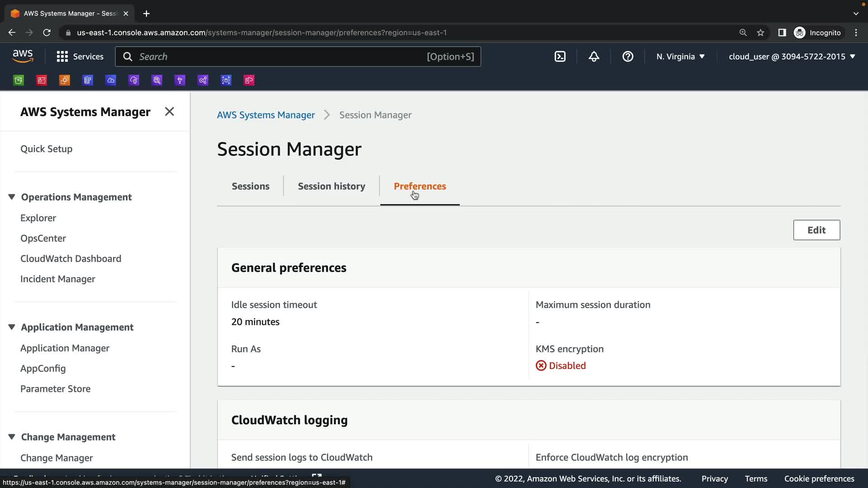Collapse the Operations Management section
The height and width of the screenshot is (488, 868).
click(12, 197)
